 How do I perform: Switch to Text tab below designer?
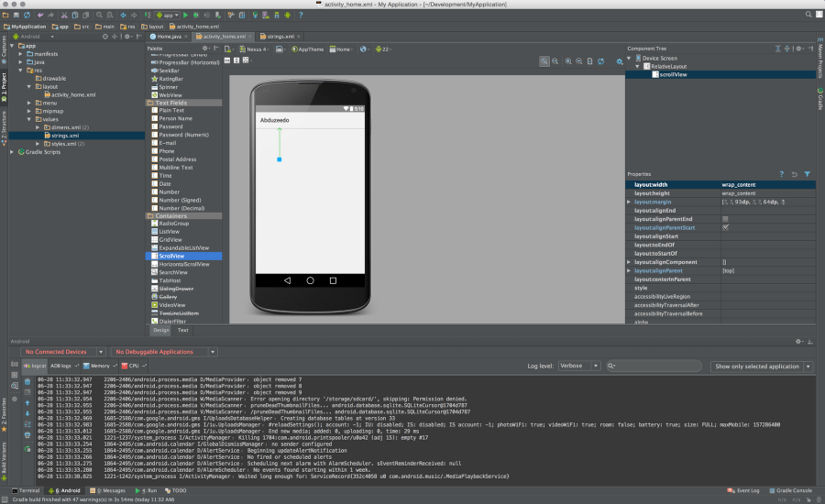click(182, 331)
